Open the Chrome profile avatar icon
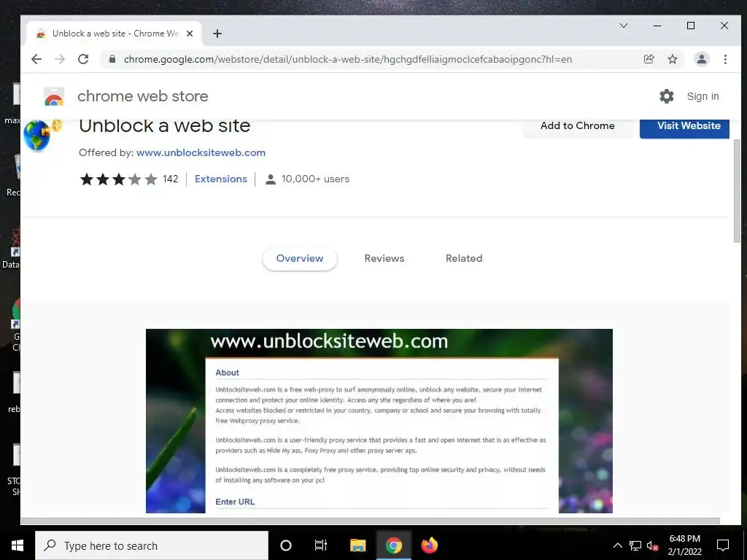 click(x=701, y=59)
